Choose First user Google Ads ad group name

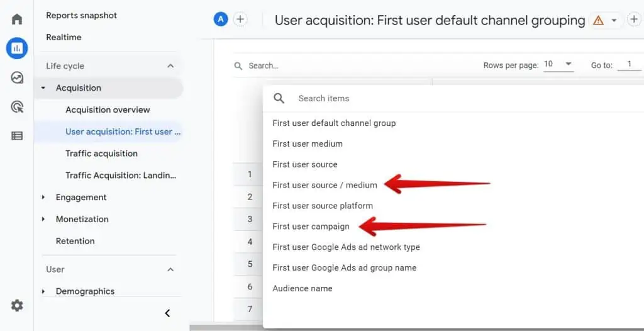click(x=344, y=267)
